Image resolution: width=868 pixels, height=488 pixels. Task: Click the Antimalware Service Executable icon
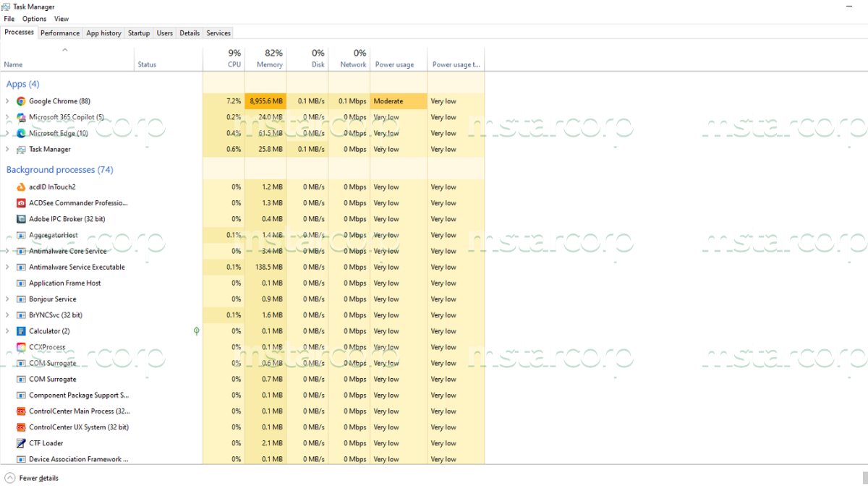21,267
